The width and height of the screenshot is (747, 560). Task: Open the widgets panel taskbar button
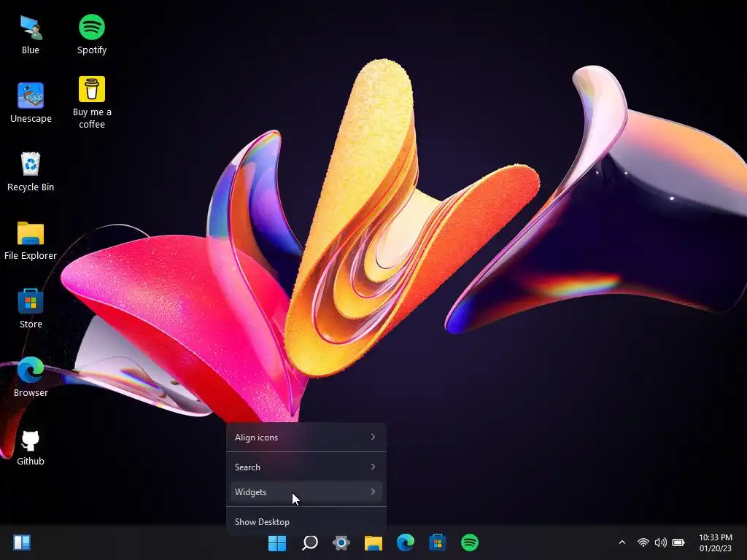(22, 542)
